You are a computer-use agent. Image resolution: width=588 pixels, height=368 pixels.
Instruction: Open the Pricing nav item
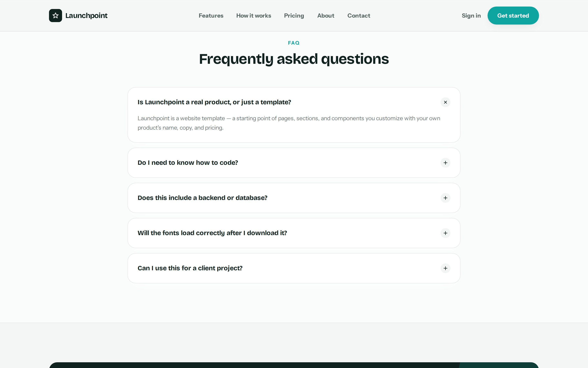(x=294, y=16)
